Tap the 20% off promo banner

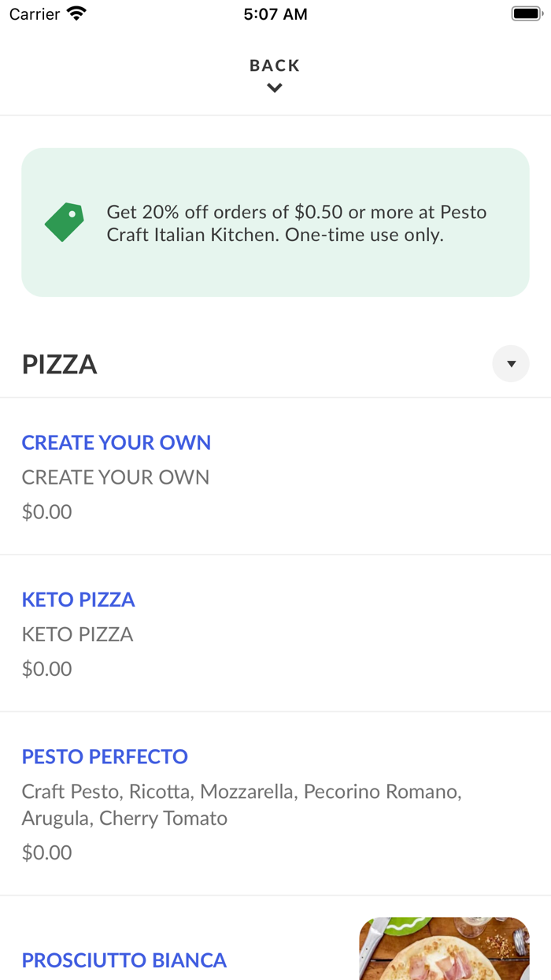point(275,222)
